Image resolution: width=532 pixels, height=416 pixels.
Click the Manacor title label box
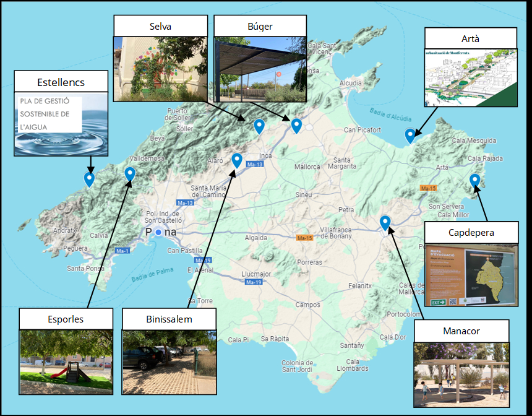click(461, 331)
